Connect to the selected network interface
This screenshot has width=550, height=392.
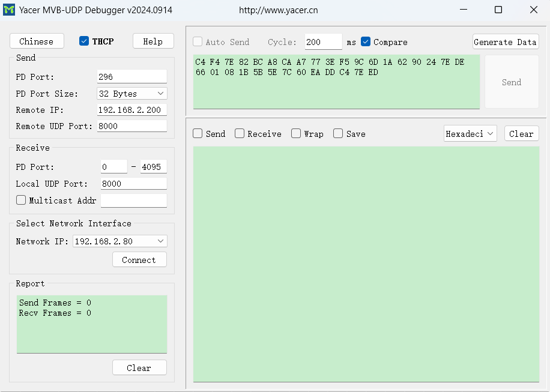click(x=139, y=259)
